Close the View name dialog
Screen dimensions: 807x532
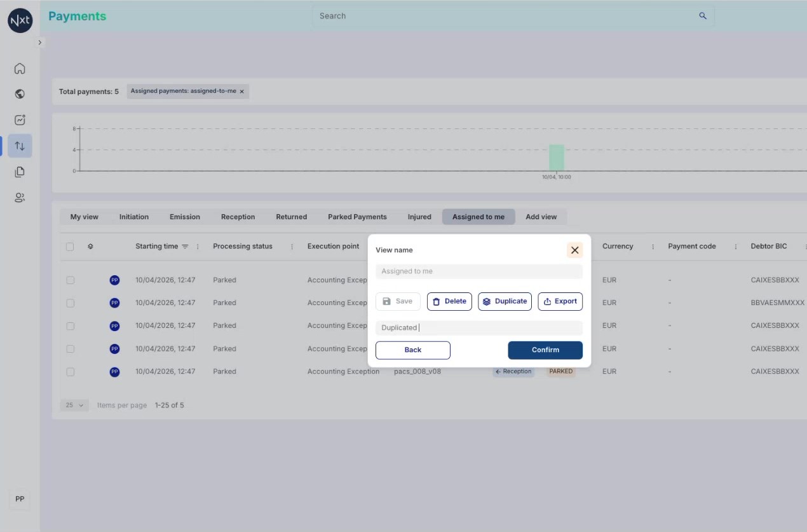coord(574,250)
